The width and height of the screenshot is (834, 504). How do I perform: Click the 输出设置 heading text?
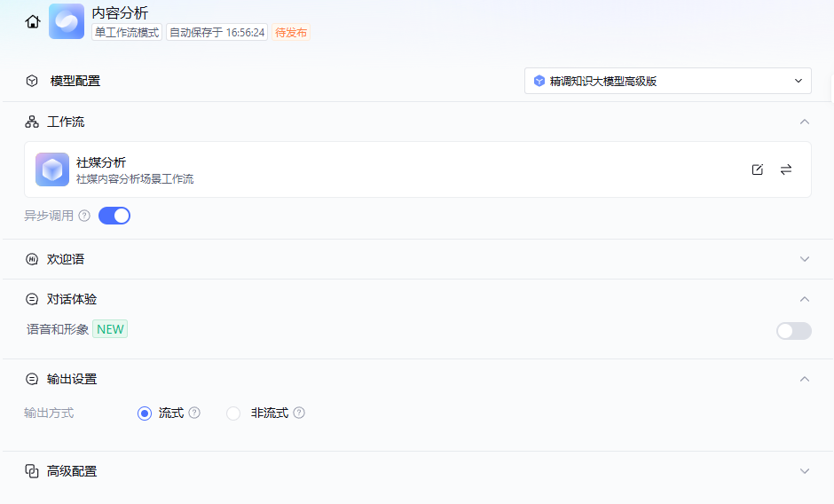72,379
